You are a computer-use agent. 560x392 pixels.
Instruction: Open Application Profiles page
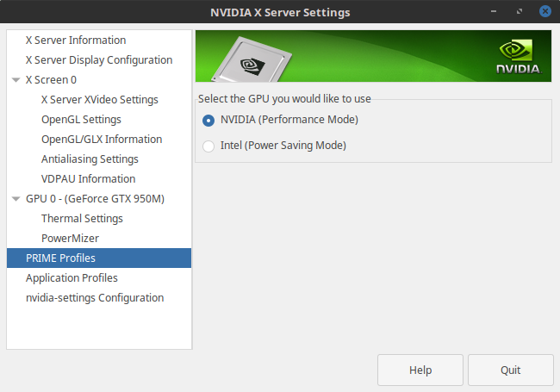(x=72, y=278)
